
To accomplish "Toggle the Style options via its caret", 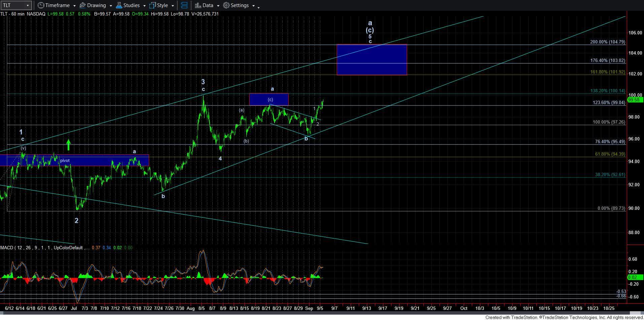I will (173, 6).
